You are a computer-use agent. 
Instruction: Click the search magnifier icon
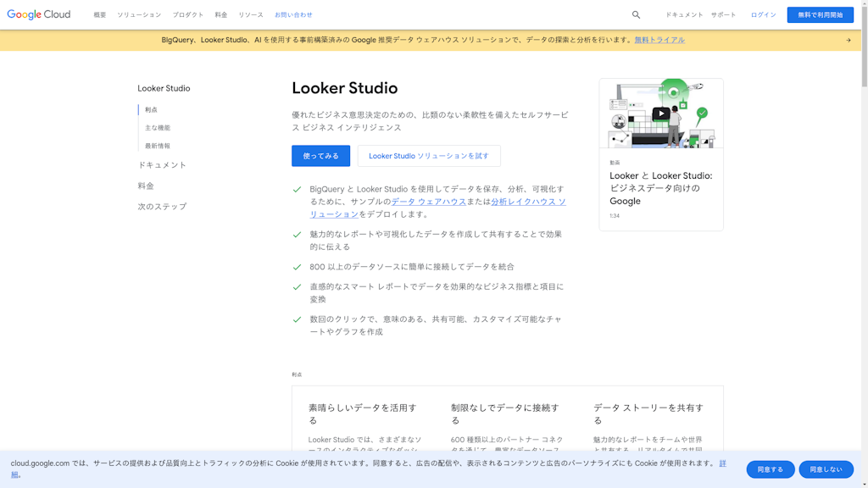pos(636,14)
